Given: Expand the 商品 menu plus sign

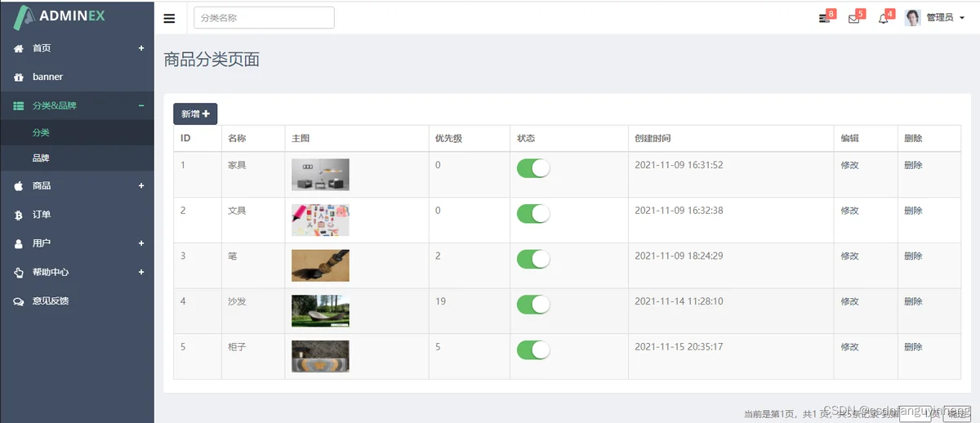Looking at the screenshot, I should (141, 185).
